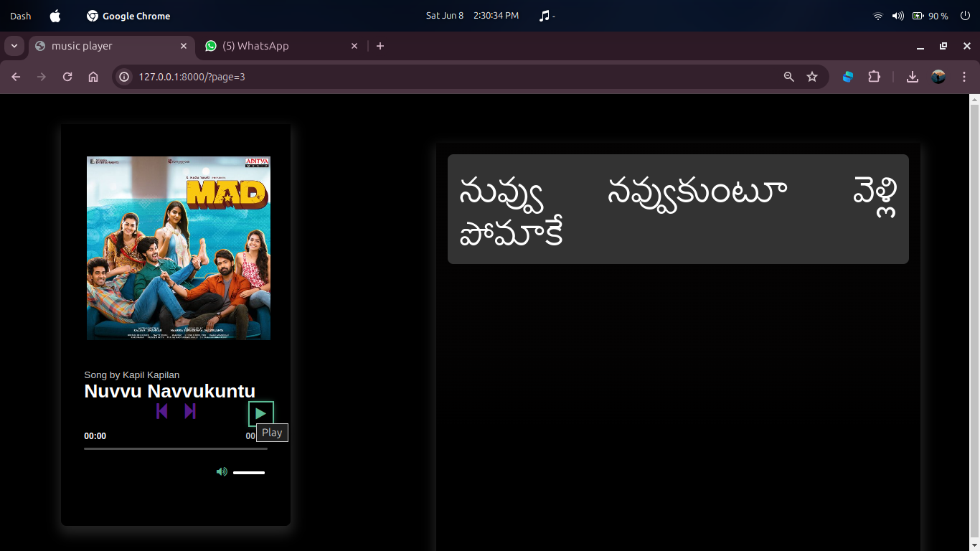Close the WhatsApp tab
The width and height of the screenshot is (980, 551).
354,46
